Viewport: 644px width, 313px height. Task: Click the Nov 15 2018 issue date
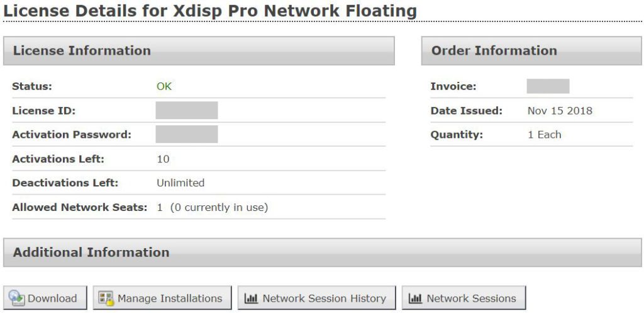(560, 111)
